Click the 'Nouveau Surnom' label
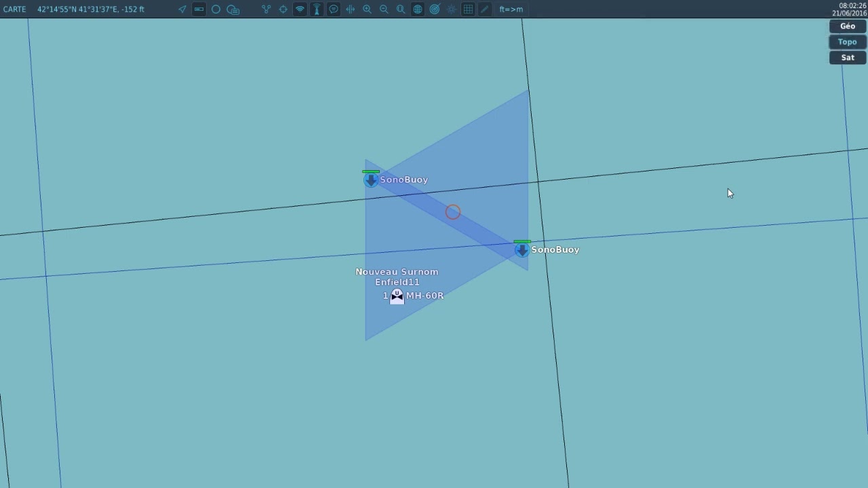Screen dimensions: 868x488 pos(397,272)
